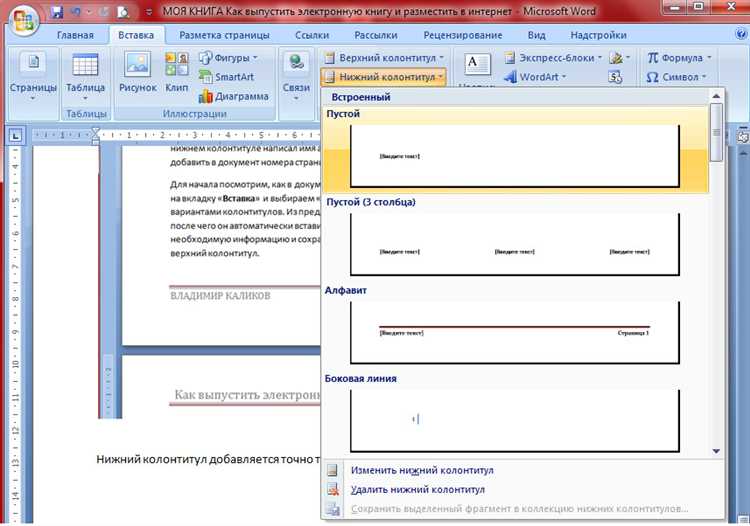Select the Пустой (3 столбца) footer thumbnail
Image resolution: width=750 pixels, height=526 pixels.
tap(515, 244)
